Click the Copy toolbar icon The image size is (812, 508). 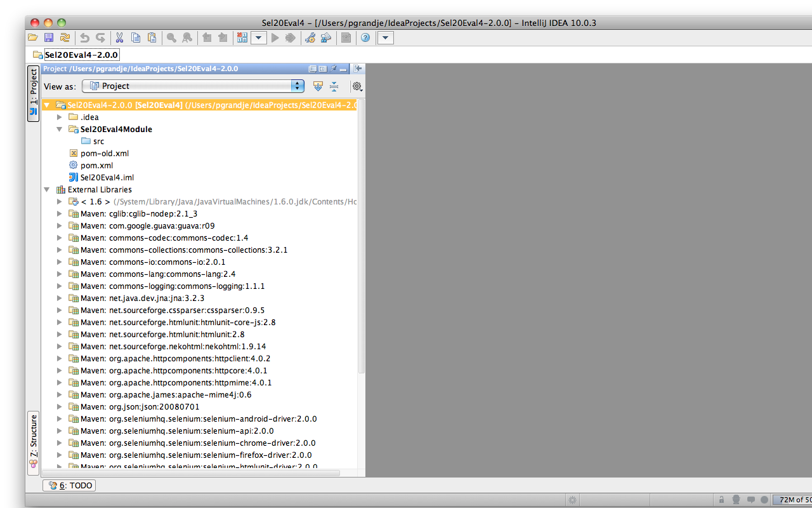tap(136, 38)
